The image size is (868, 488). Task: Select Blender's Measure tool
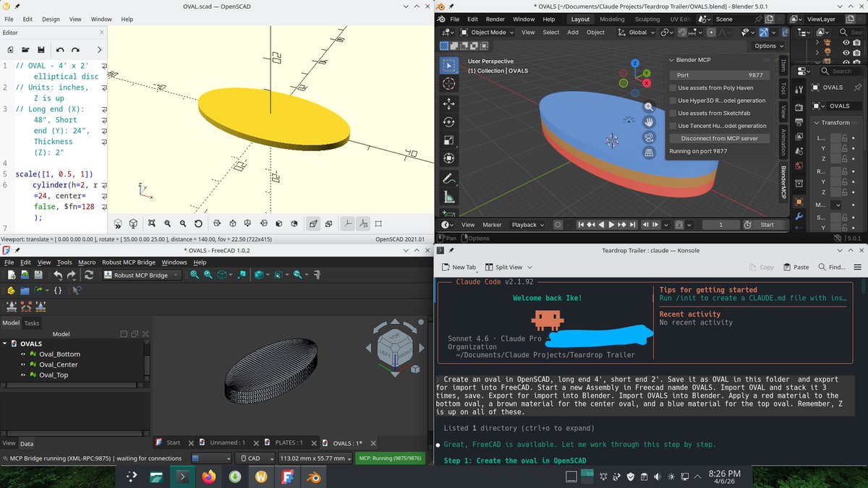[x=448, y=197]
